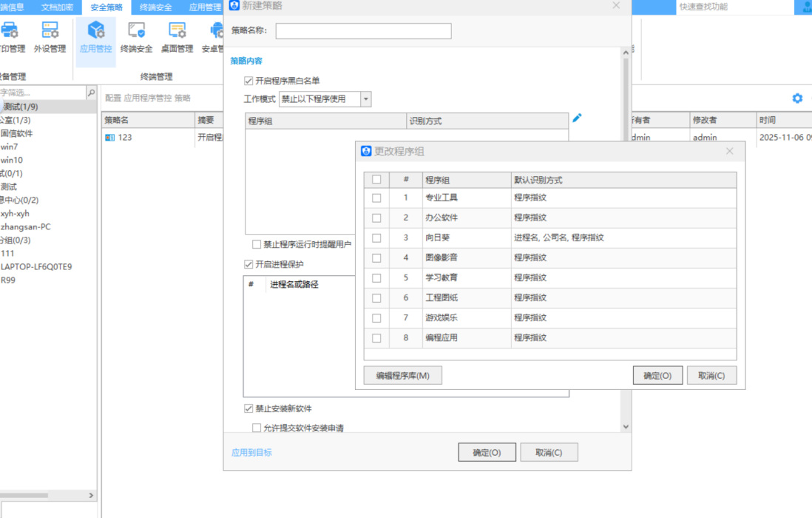Click inside the 策略名称 input field
Image resolution: width=812 pixels, height=518 pixels.
point(362,31)
